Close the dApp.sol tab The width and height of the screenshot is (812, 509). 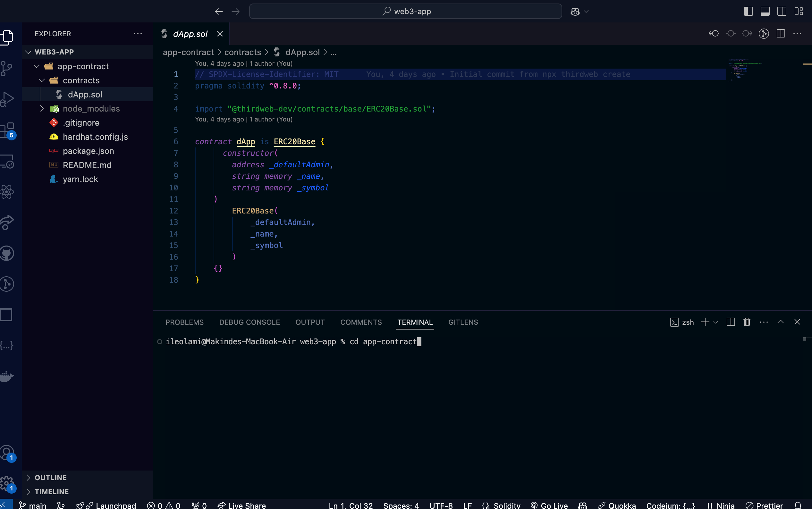pyautogui.click(x=220, y=34)
